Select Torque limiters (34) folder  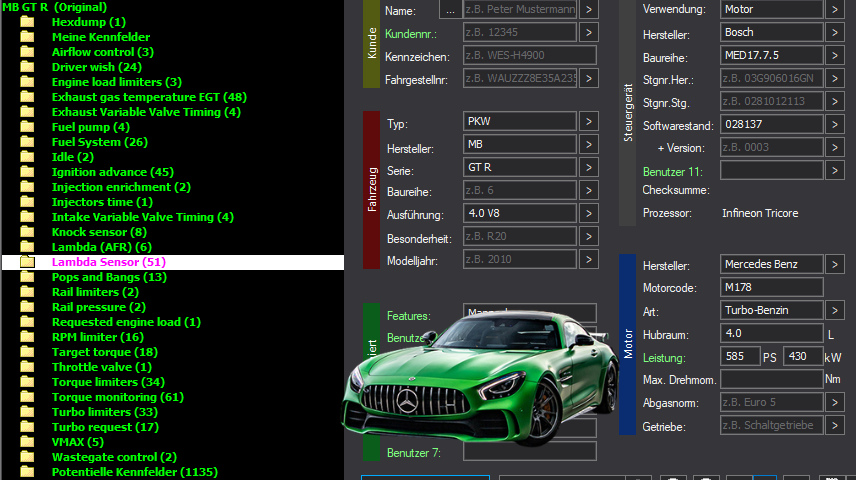tap(108, 382)
